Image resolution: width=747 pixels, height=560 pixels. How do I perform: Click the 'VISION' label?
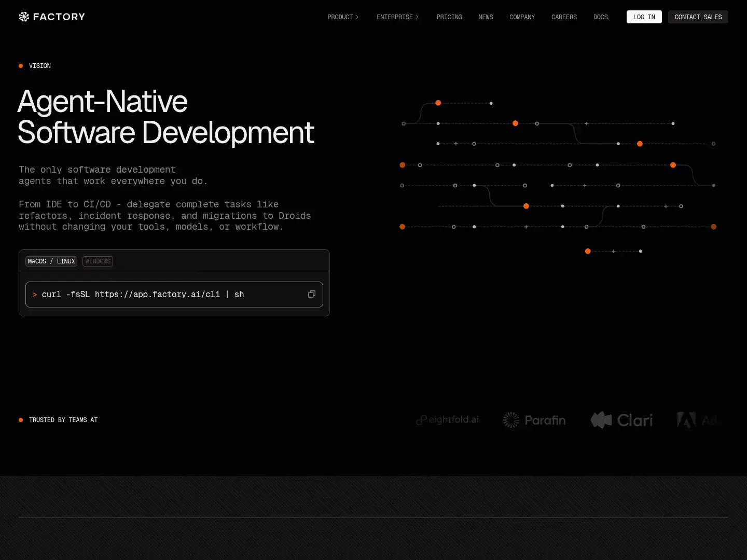pyautogui.click(x=40, y=66)
